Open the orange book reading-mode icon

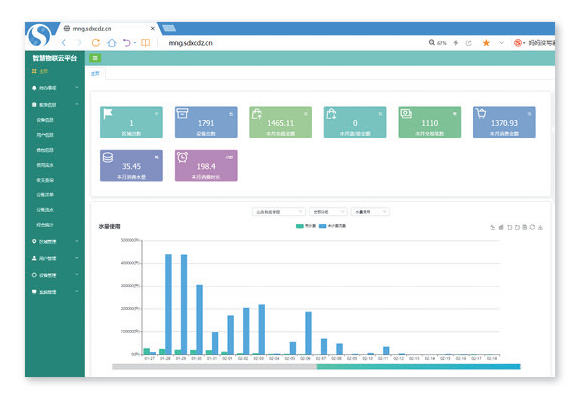pos(146,43)
